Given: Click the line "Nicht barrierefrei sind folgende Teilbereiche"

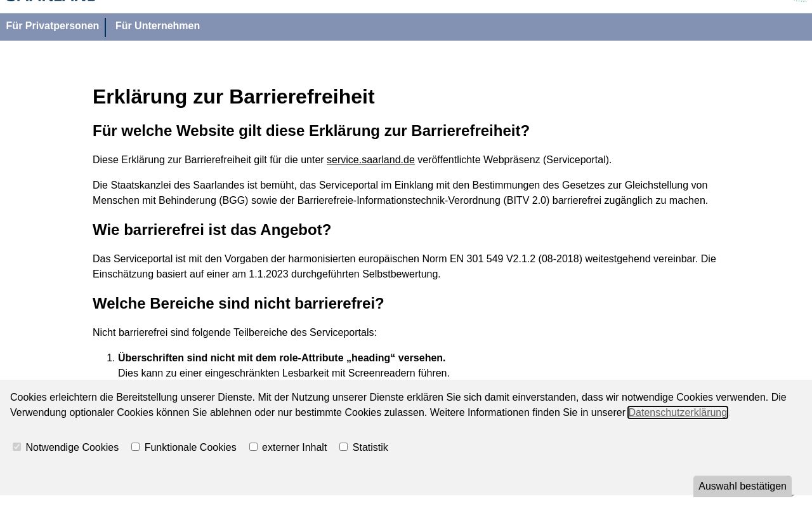Looking at the screenshot, I should [x=235, y=333].
